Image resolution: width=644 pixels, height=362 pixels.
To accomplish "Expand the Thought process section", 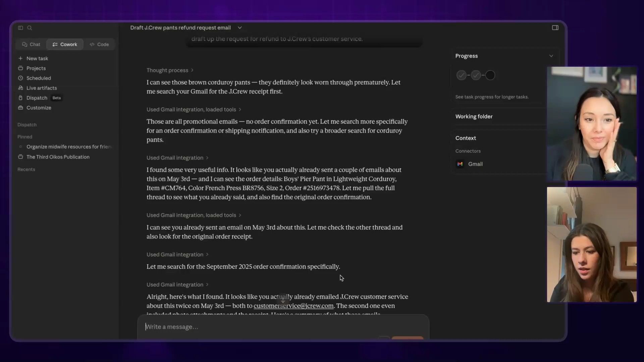I will point(170,70).
